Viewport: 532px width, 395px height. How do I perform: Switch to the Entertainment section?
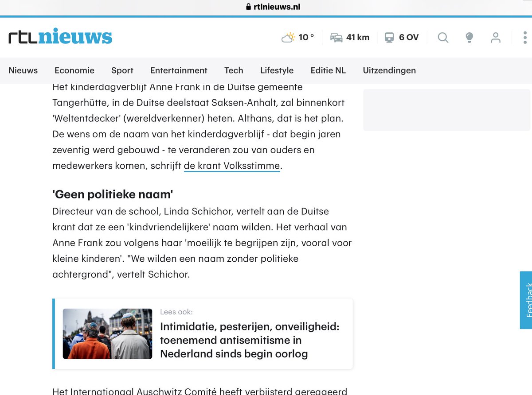179,70
